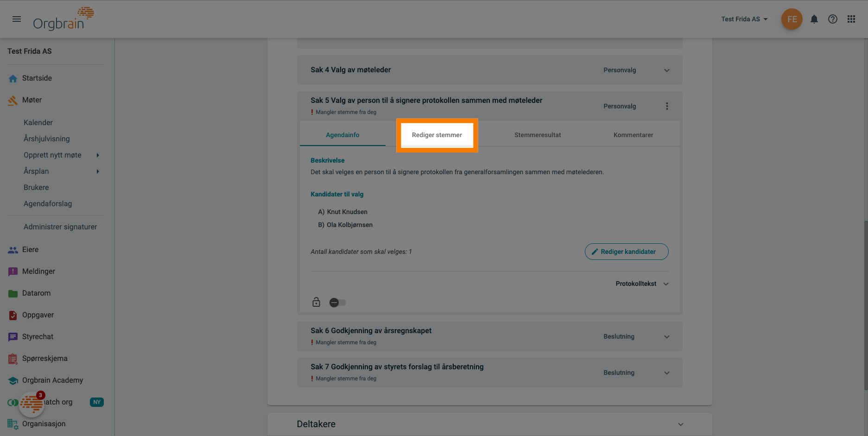Click the Eiere people icon

click(13, 250)
